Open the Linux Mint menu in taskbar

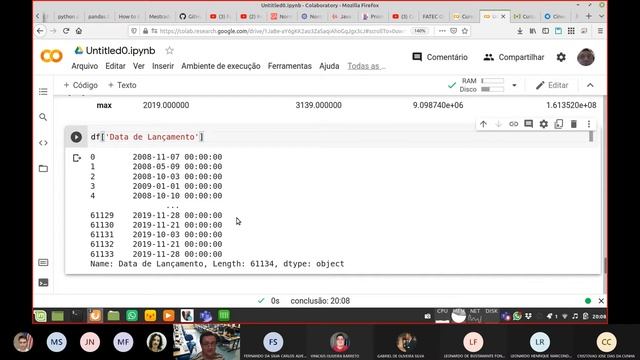[x=40, y=316]
